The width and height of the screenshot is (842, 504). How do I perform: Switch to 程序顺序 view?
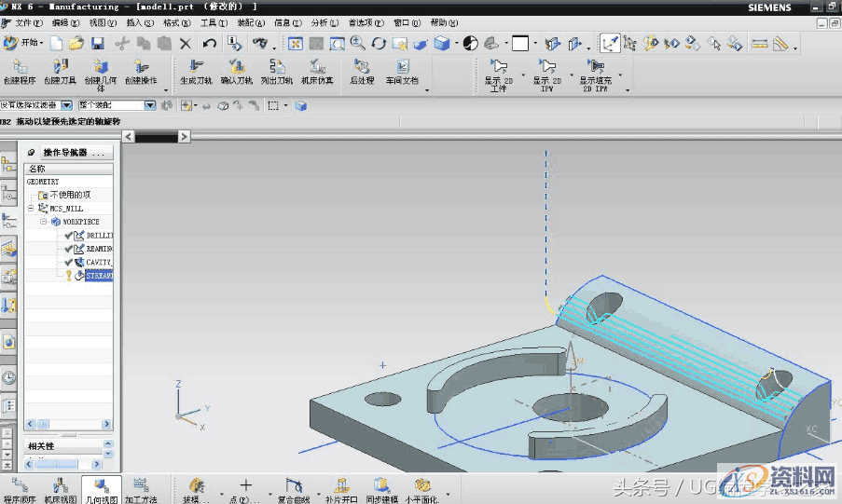20,490
